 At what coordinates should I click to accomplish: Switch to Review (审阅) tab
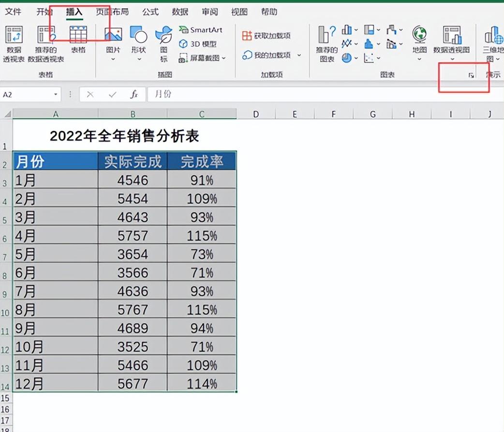coord(209,12)
